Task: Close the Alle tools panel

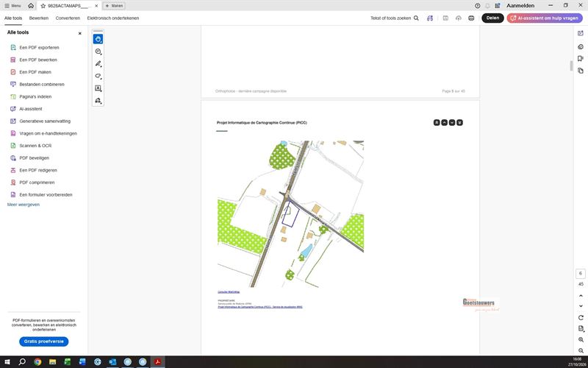Action: coord(80,33)
